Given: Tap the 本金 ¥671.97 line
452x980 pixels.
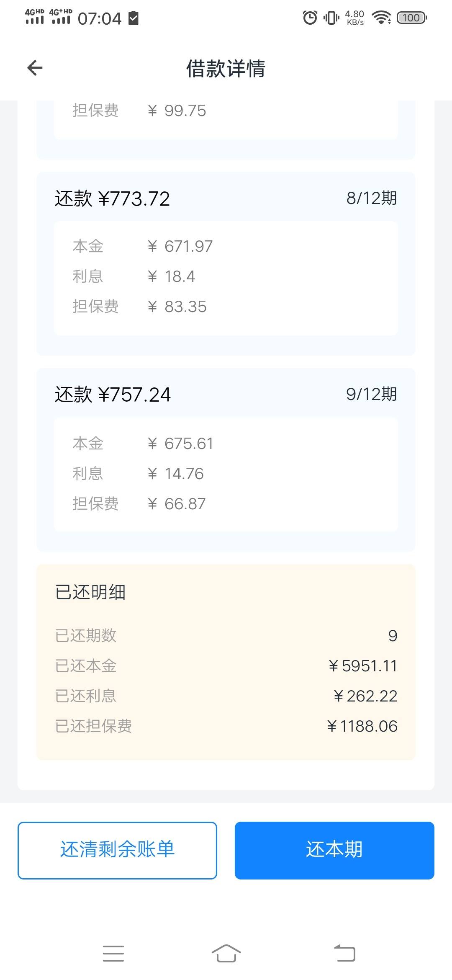Looking at the screenshot, I should 143,246.
